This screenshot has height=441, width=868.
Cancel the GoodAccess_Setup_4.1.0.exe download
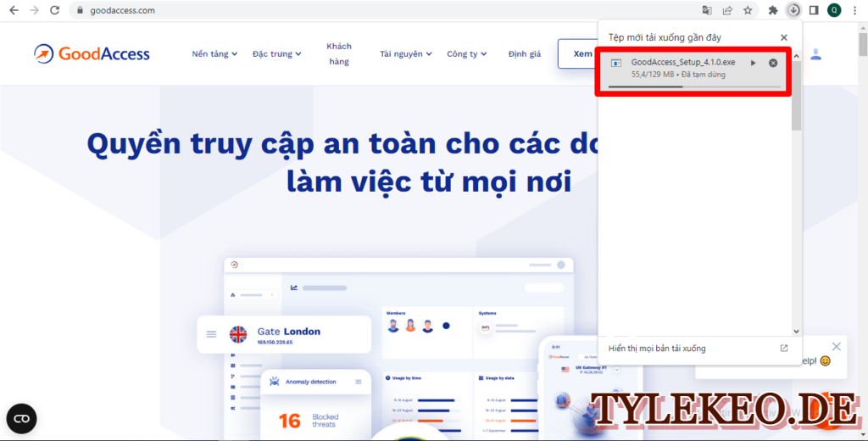pos(773,63)
